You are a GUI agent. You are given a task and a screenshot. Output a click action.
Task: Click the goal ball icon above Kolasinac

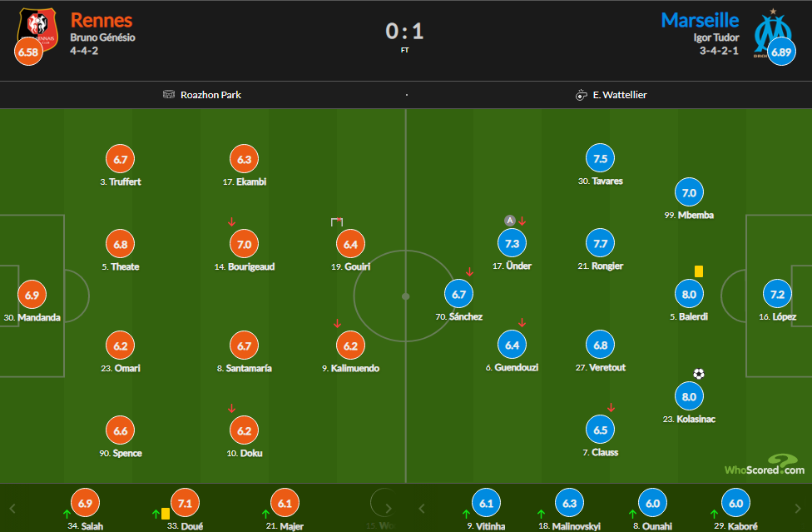(698, 374)
